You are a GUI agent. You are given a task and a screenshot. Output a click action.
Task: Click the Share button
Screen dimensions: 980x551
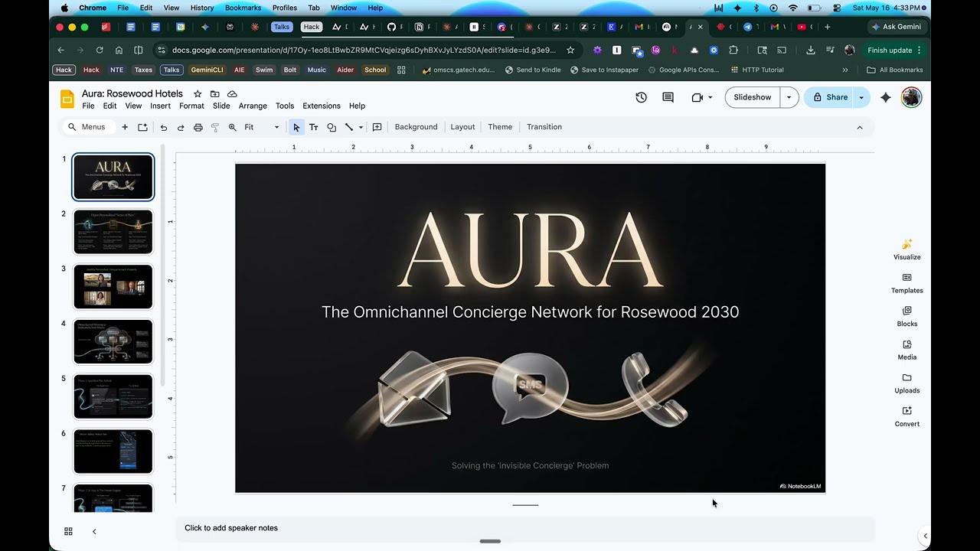tap(829, 97)
